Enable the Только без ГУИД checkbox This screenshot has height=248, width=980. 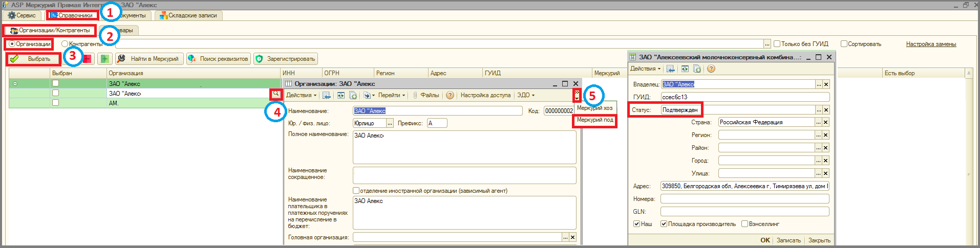pos(777,44)
